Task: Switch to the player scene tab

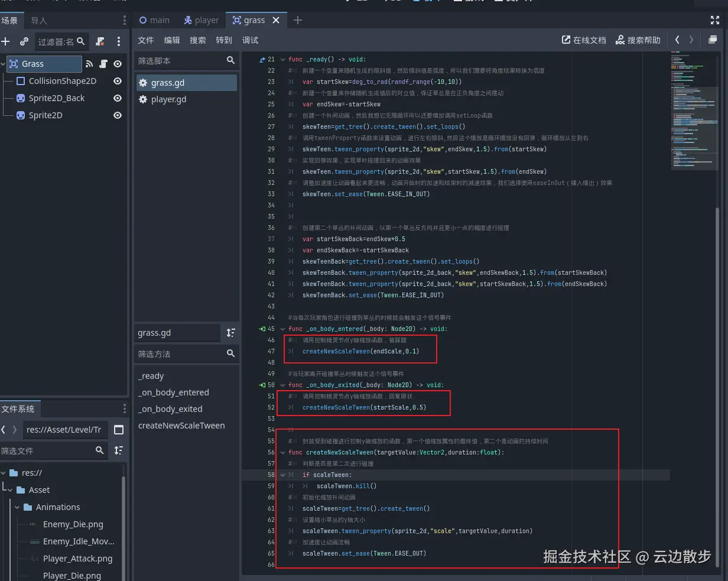Action: (x=201, y=20)
